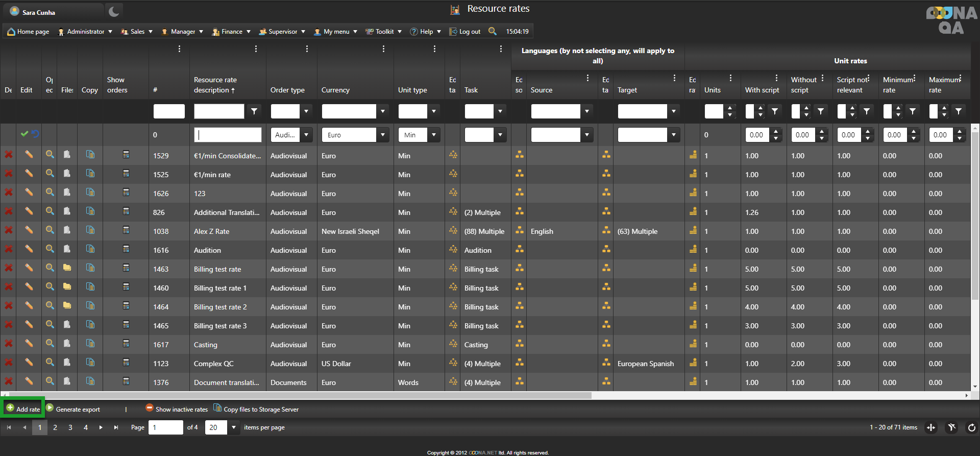980x456 pixels.
Task: Open files folder for Billing test rate
Action: (x=67, y=268)
